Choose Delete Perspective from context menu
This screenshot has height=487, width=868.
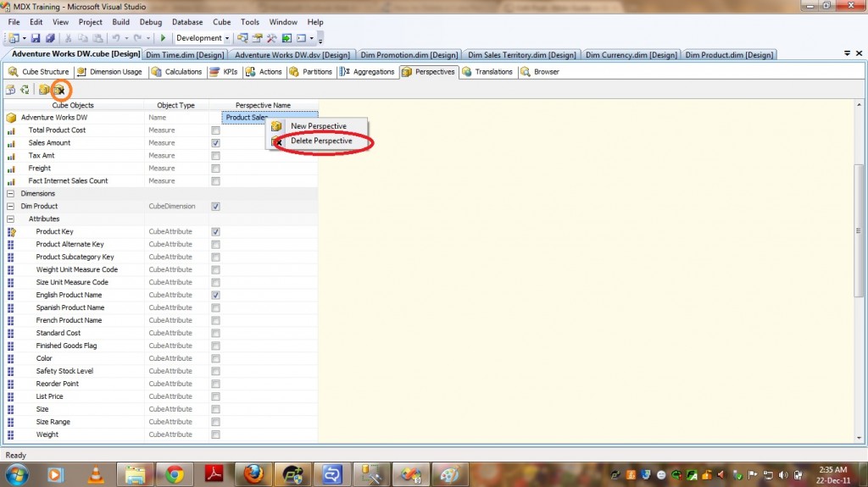coord(320,141)
